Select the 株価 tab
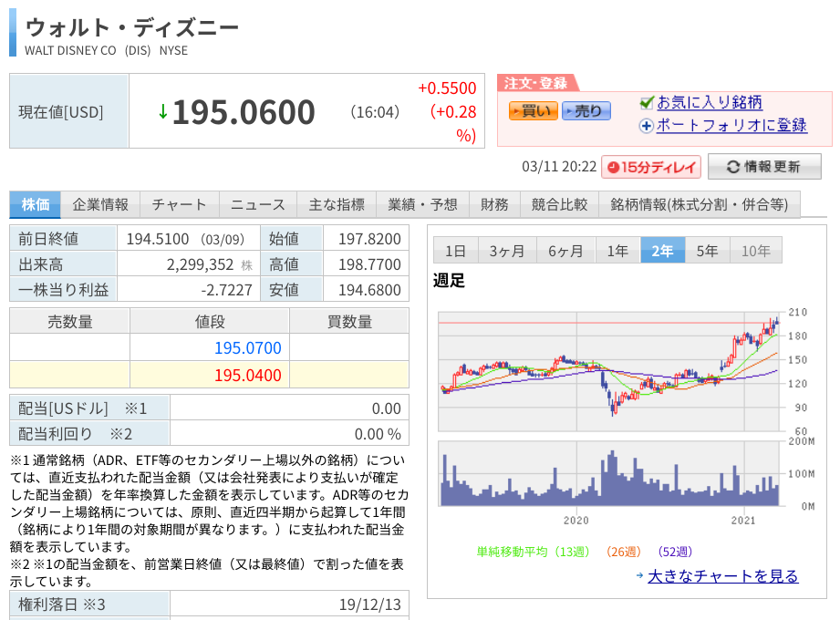 click(x=36, y=204)
